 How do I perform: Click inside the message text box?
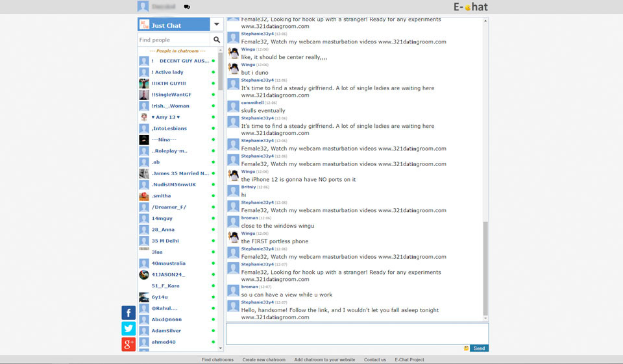(356, 334)
